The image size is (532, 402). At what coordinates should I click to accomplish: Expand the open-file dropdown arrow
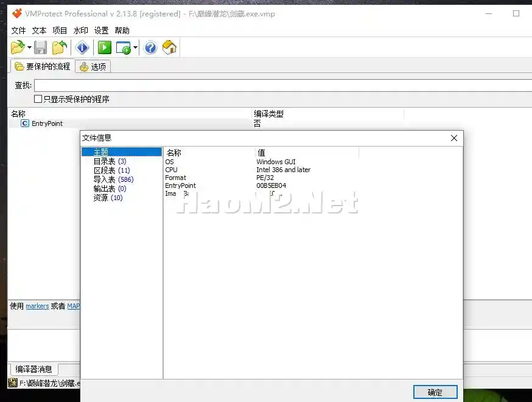[x=29, y=47]
